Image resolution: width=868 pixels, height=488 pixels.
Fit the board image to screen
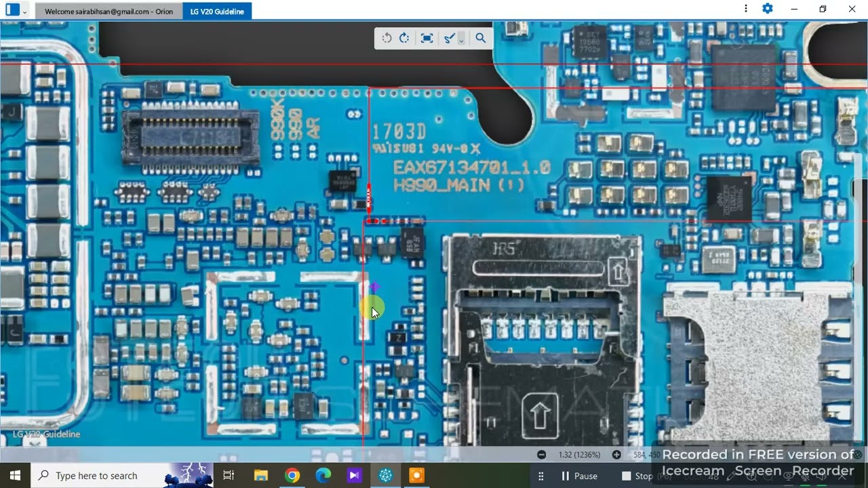[427, 38]
